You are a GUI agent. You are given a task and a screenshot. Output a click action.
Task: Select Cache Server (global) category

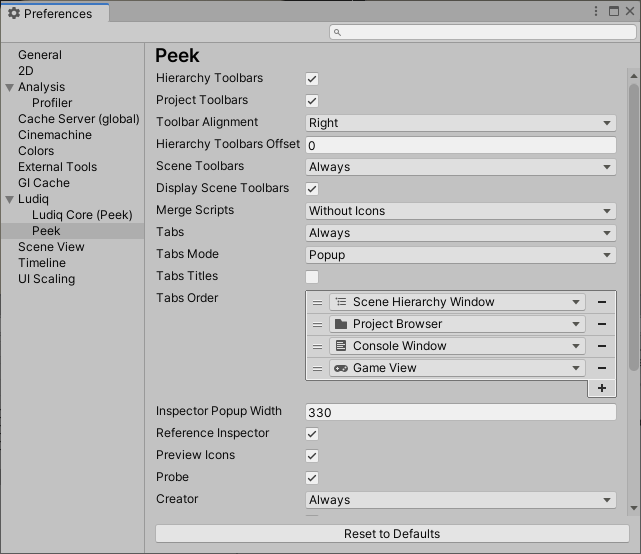(x=79, y=119)
